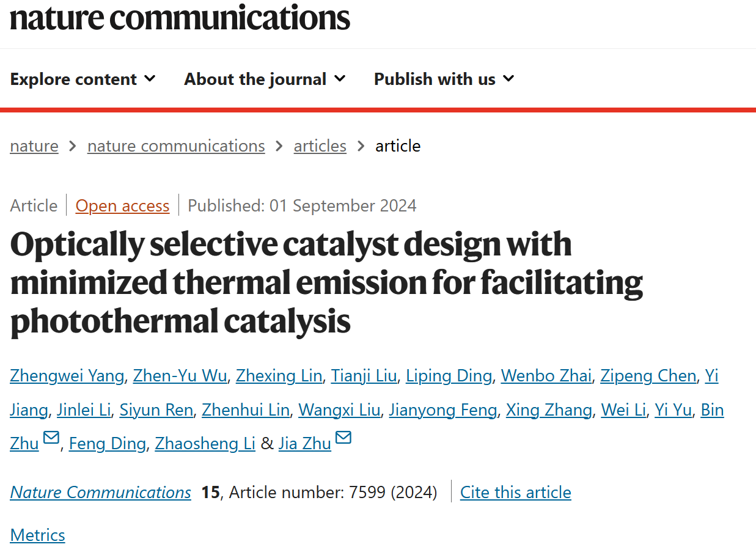Open author Zhengwei Yang's profile
756x558 pixels.
pos(67,376)
